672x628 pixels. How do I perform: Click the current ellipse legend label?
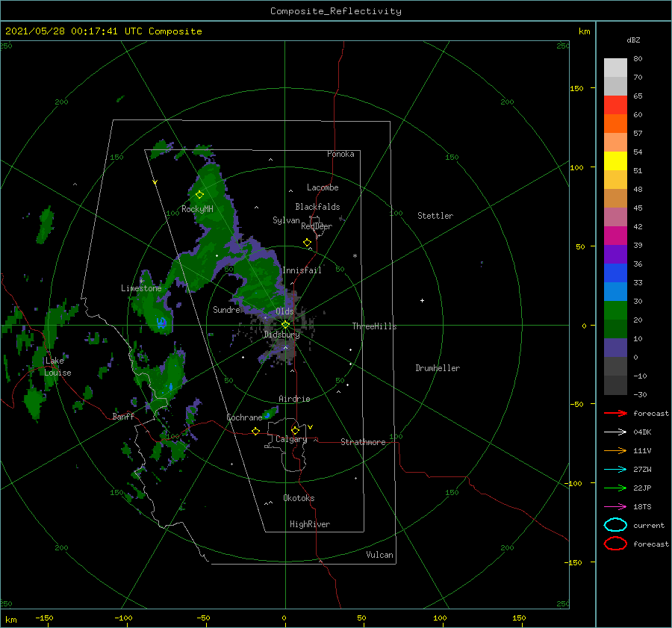(x=648, y=525)
